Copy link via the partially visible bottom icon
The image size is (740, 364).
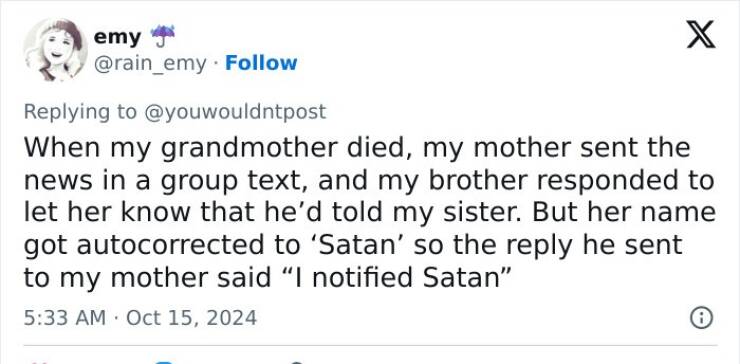coord(296,362)
